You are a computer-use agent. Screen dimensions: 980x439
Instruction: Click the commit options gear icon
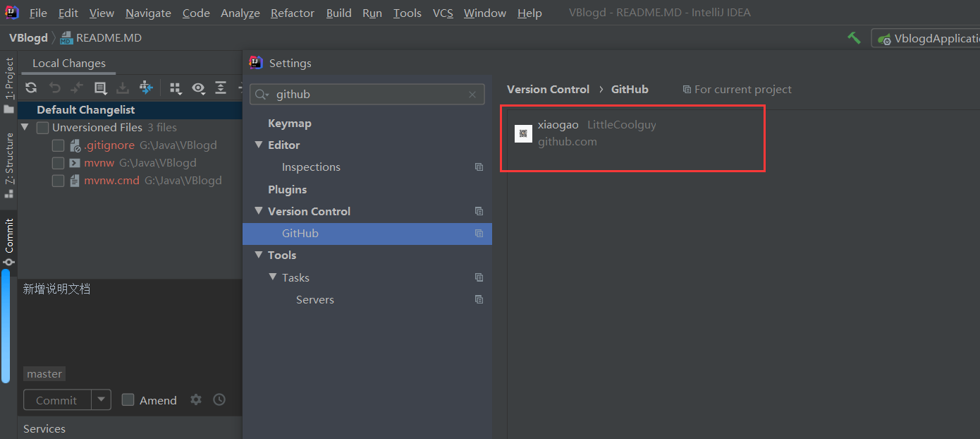(x=196, y=399)
